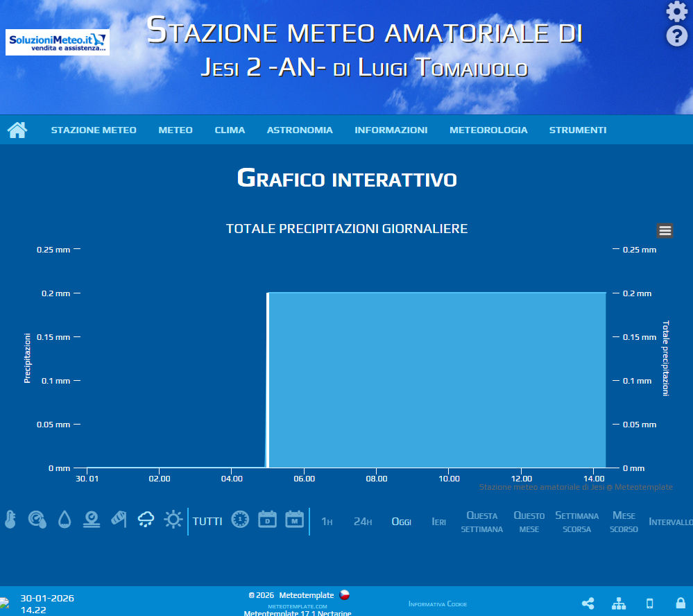The height and width of the screenshot is (616, 693).
Task: Open the help question mark icon
Action: (x=676, y=36)
